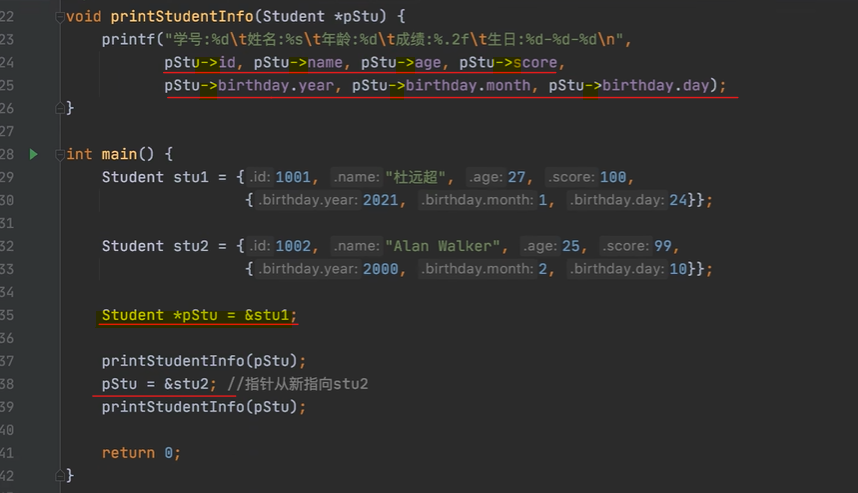The image size is (858, 493).
Task: Click pStu->name argument
Action: pyautogui.click(x=298, y=62)
